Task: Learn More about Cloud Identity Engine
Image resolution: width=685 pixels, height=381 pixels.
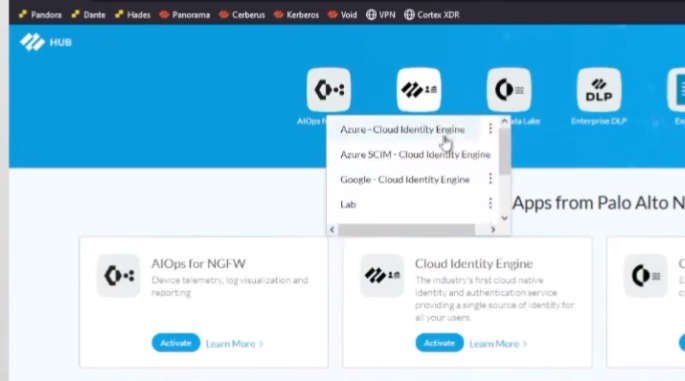Action: point(498,344)
